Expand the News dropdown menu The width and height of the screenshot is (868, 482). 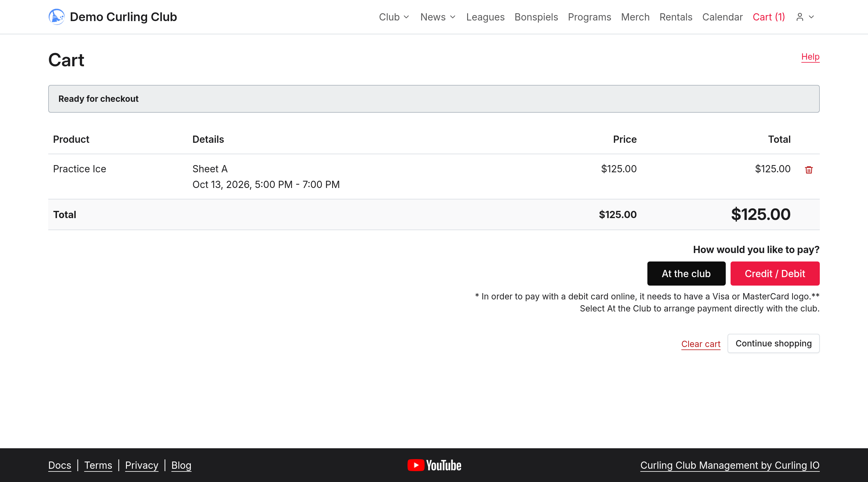point(438,17)
